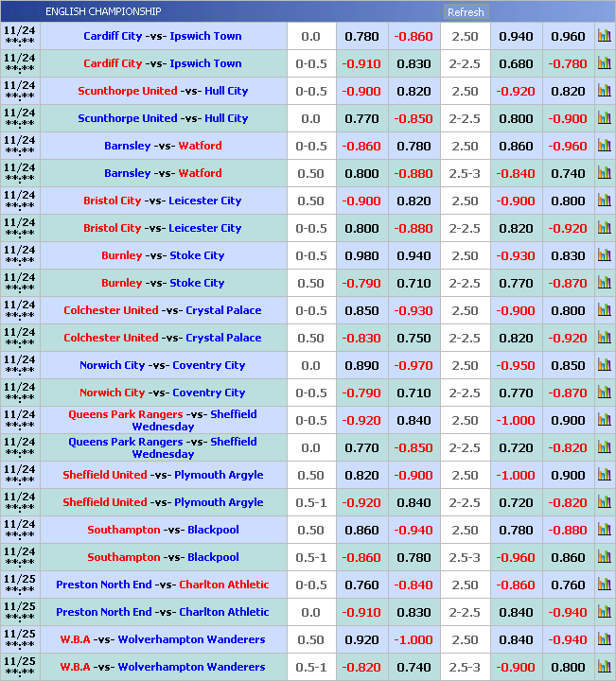Open chart icon for Cardiff City 0.0 handicap row
The height and width of the screenshot is (681, 616).
(x=604, y=37)
